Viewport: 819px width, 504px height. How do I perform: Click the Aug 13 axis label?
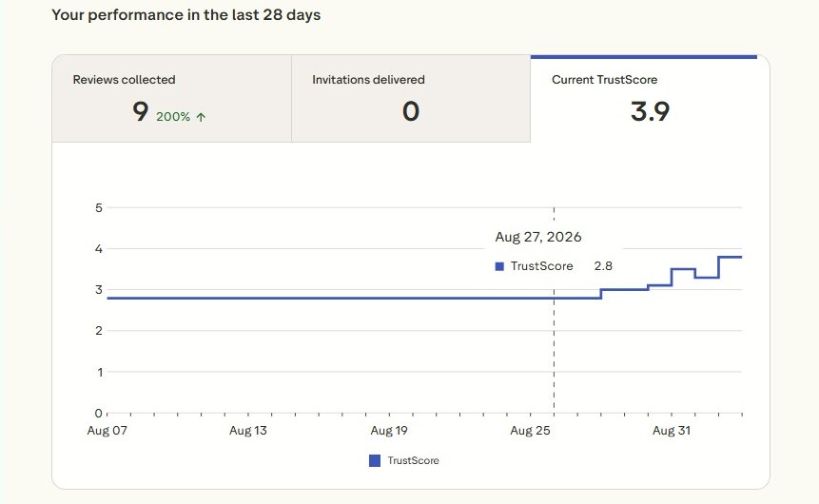[248, 431]
